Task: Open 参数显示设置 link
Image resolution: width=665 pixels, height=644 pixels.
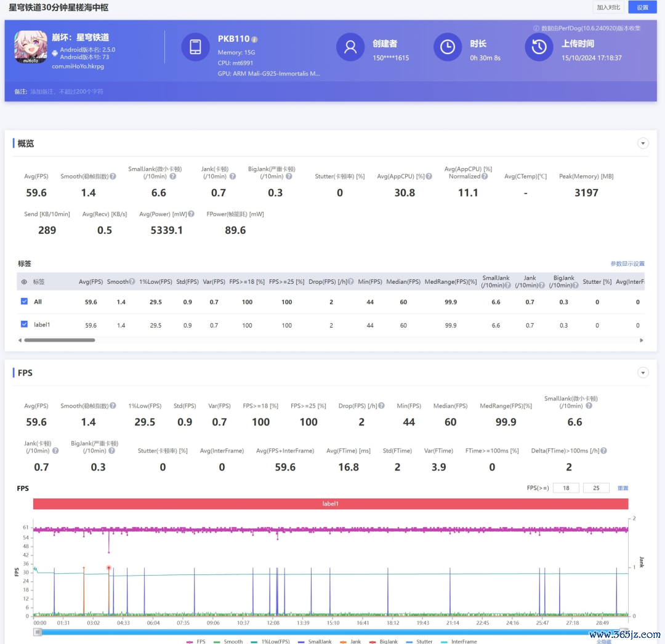Action: (627, 264)
